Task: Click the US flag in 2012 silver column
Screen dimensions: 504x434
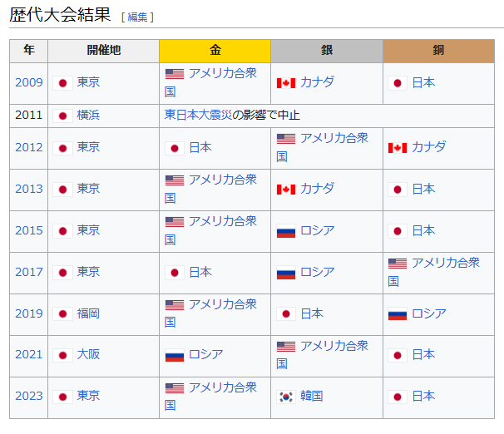Action: pos(285,139)
